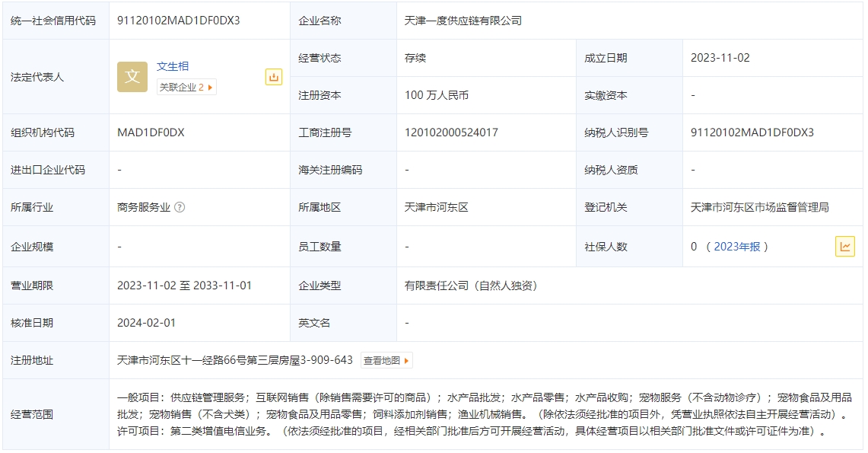The height and width of the screenshot is (453, 868).
Task: Click the 员工数量 label
Action: 320,247
